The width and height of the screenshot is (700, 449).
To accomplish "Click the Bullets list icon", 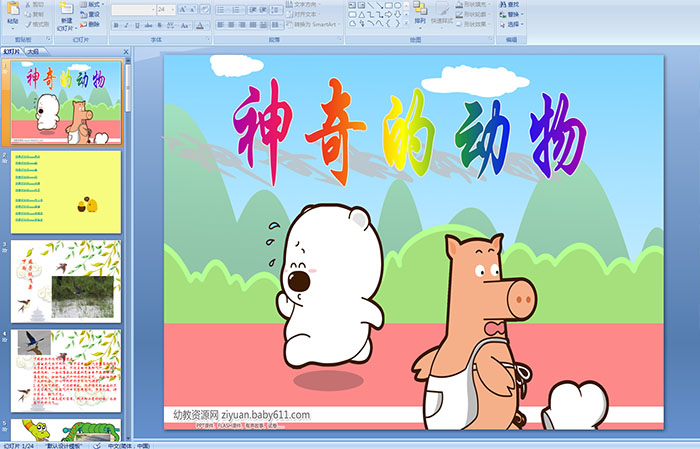I will click(x=221, y=9).
